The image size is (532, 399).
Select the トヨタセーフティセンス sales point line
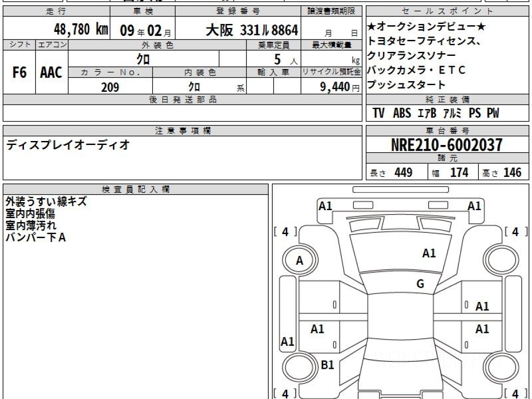[x=424, y=42]
